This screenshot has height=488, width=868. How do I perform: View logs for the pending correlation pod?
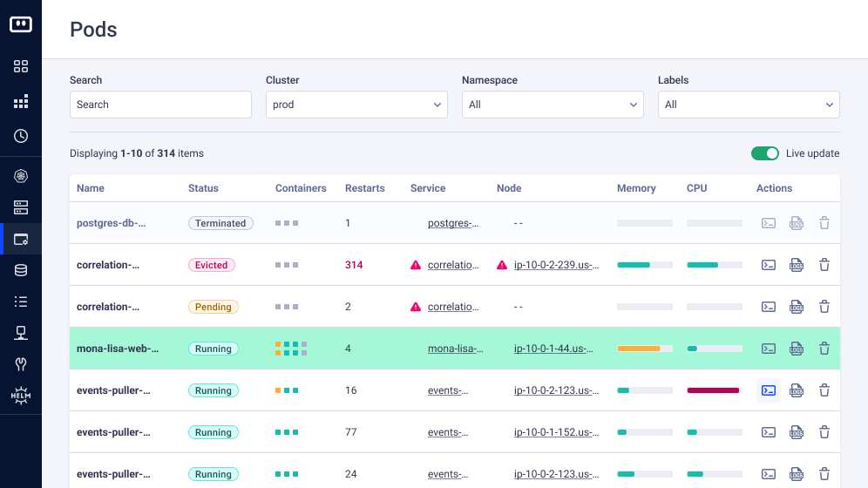click(x=796, y=307)
